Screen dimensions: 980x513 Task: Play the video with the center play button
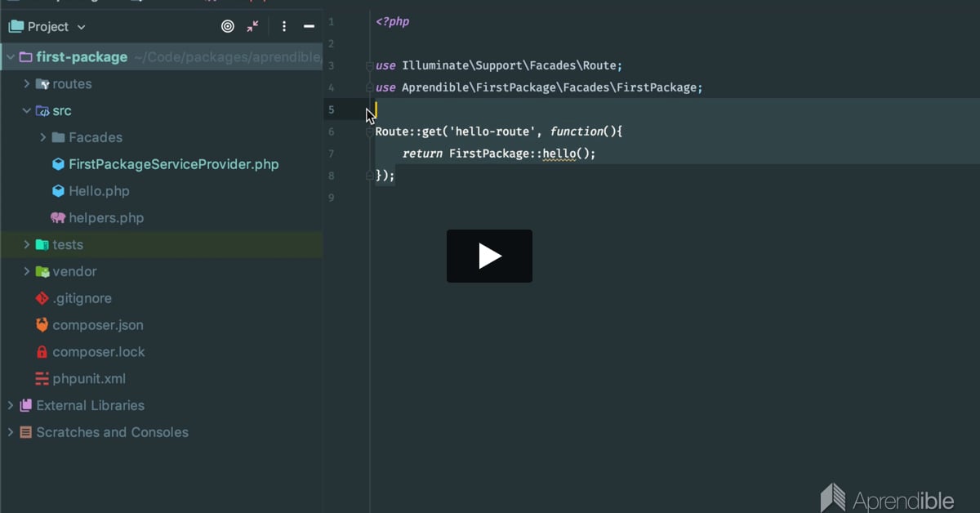[x=489, y=256]
